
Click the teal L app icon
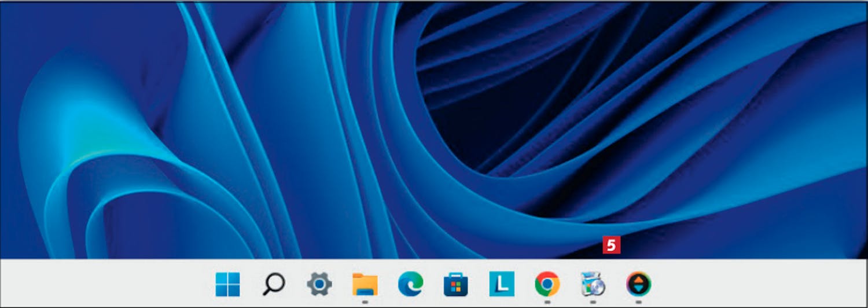[x=501, y=284]
